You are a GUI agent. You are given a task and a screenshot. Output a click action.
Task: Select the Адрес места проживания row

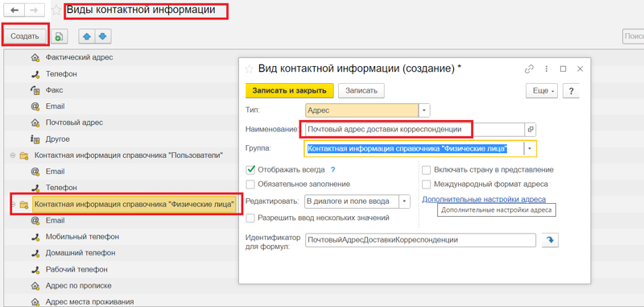click(x=89, y=301)
